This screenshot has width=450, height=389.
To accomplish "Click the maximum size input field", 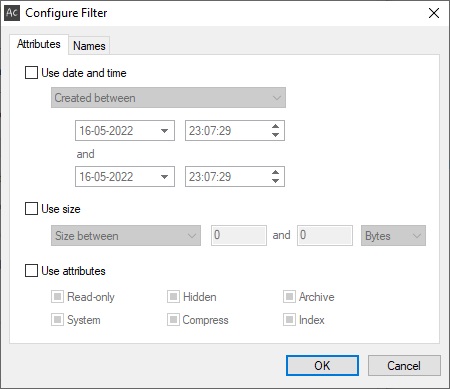I will (325, 235).
